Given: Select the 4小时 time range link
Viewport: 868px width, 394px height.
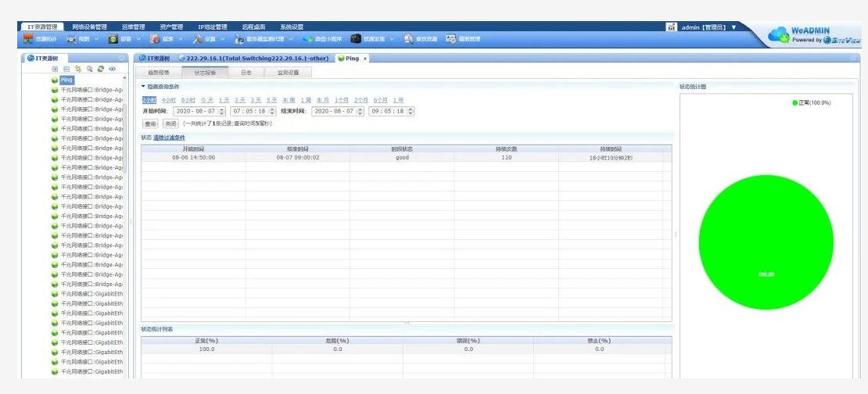Looking at the screenshot, I should tap(169, 100).
